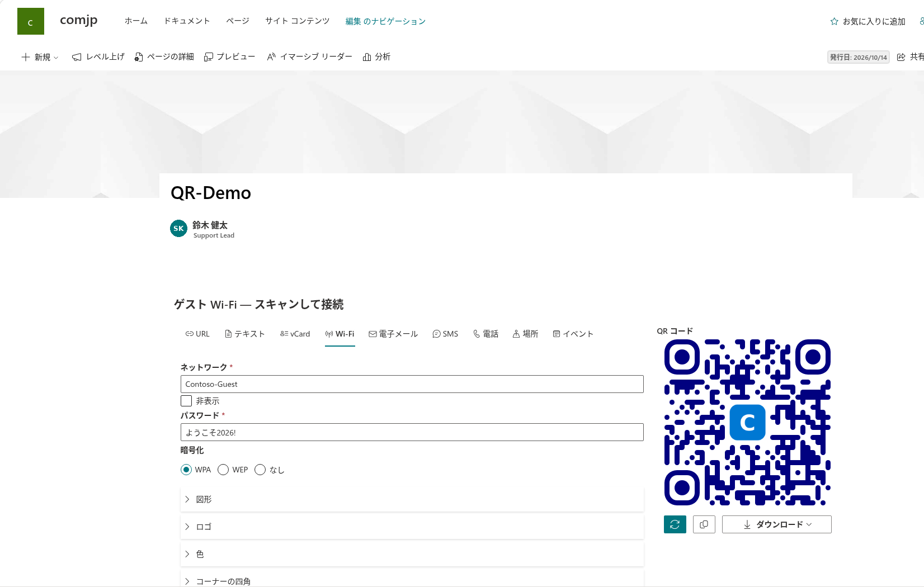924x587 pixels.
Task: Add site with お気に入りに追加 star
Action: pos(868,21)
